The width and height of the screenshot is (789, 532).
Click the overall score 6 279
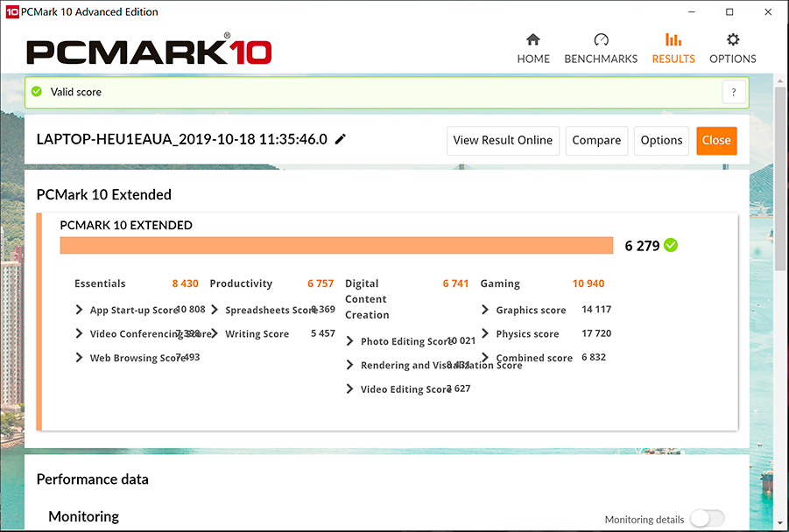pos(642,246)
